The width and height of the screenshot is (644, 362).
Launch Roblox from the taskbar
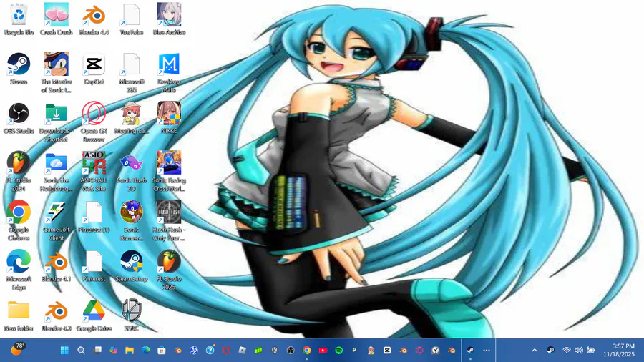pos(243,350)
